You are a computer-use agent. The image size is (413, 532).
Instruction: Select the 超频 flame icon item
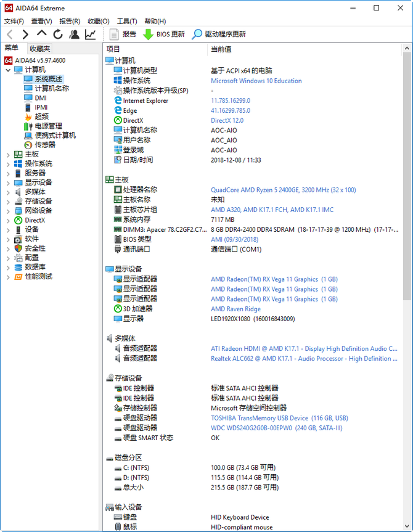pos(28,117)
